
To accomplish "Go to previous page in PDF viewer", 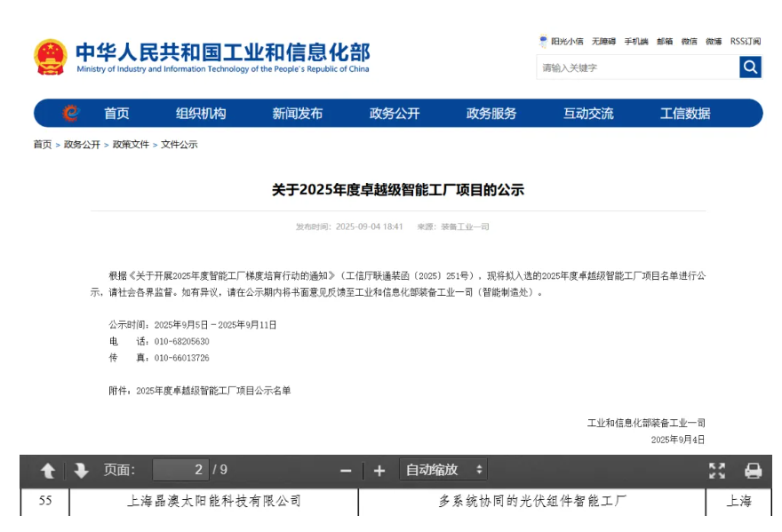I will [x=48, y=470].
